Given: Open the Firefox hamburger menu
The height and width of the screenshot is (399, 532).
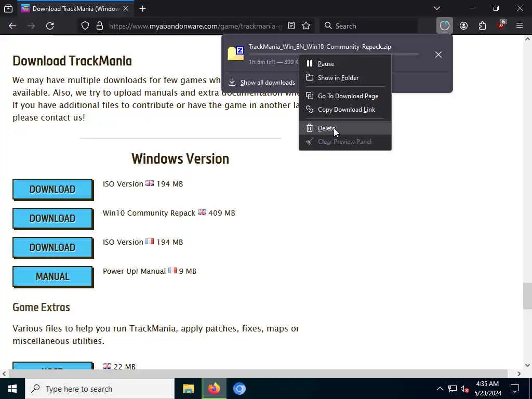Looking at the screenshot, I should [520, 26].
